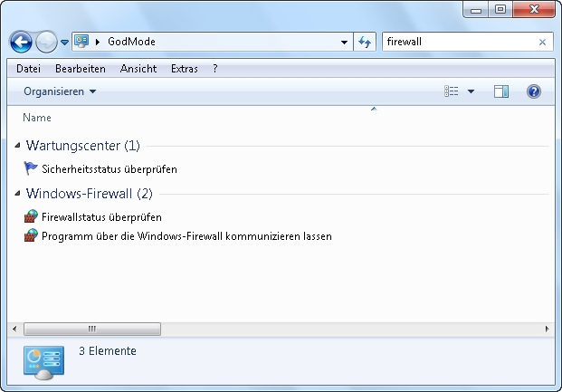The height and width of the screenshot is (392, 562).
Task: Toggle the preview pane icon
Action: pos(501,91)
